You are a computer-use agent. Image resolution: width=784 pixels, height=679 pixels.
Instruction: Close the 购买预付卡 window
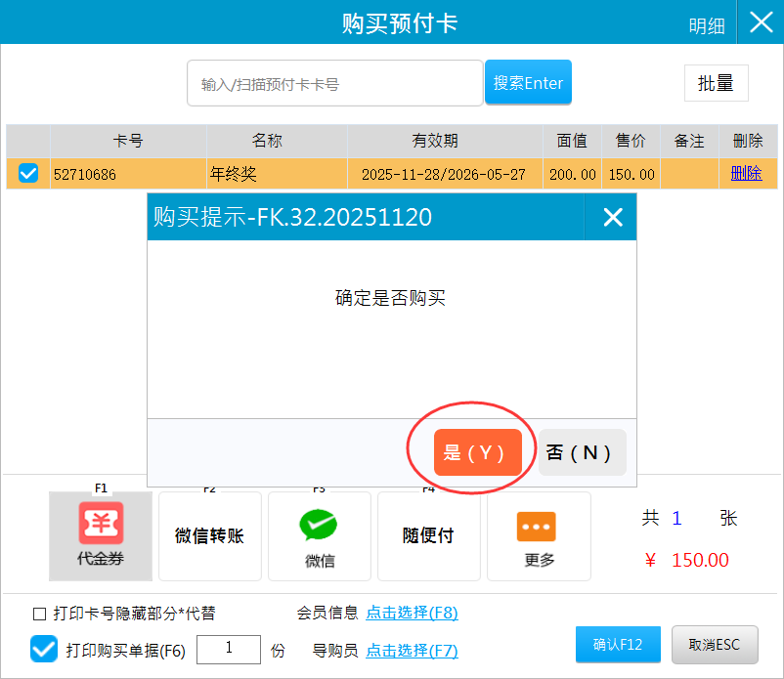point(761,22)
